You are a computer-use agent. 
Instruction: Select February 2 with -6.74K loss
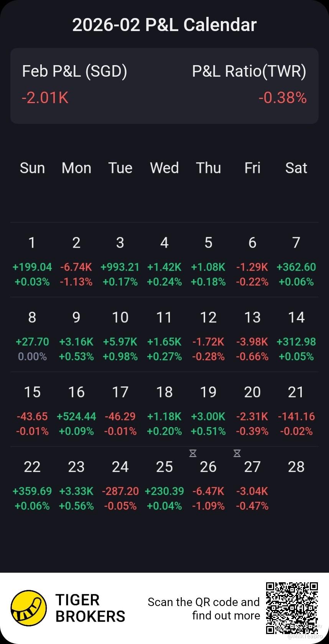[x=76, y=261]
